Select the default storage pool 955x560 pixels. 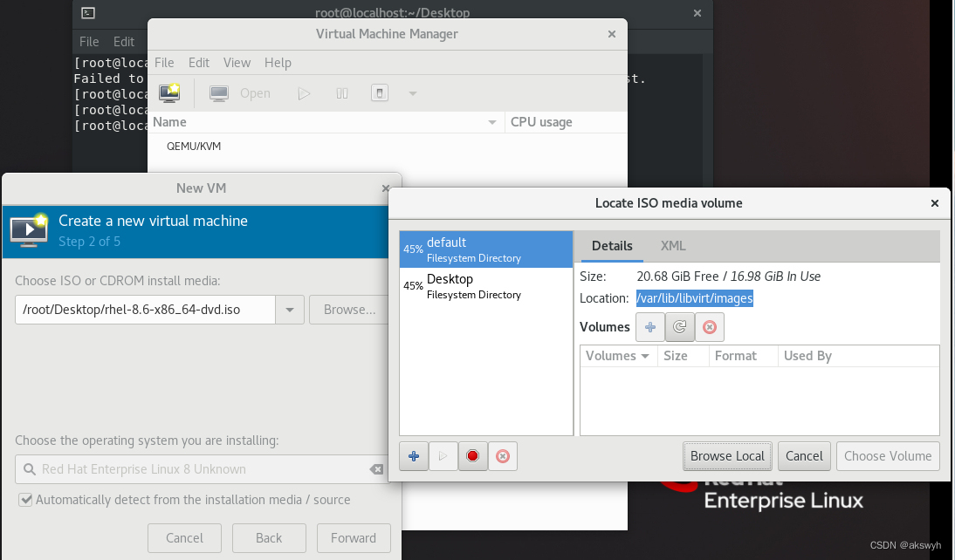(x=486, y=249)
